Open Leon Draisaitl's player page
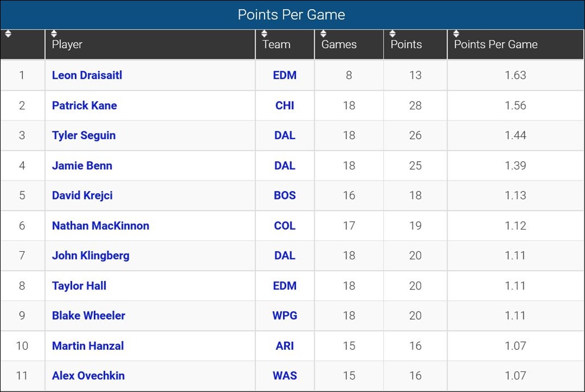Screen dimensions: 585x392 coord(86,75)
